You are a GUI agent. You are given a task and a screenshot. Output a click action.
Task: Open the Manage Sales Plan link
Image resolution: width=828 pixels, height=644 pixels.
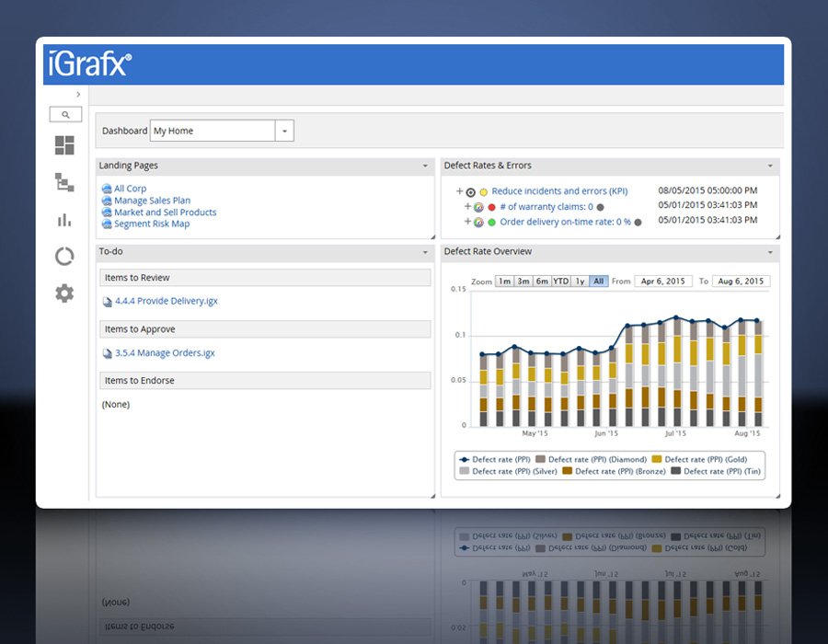[152, 200]
